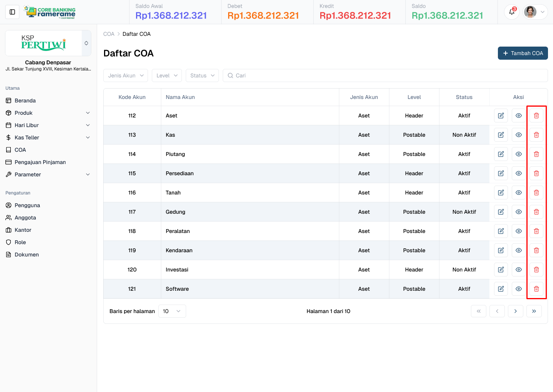Viewport: 553px width, 392px height.
Task: Open the eye view icon for Persediaan
Action: pyautogui.click(x=518, y=173)
